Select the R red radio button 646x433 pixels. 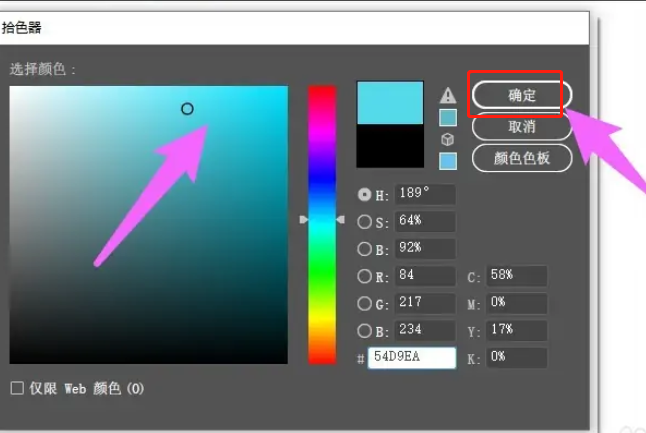click(x=364, y=276)
